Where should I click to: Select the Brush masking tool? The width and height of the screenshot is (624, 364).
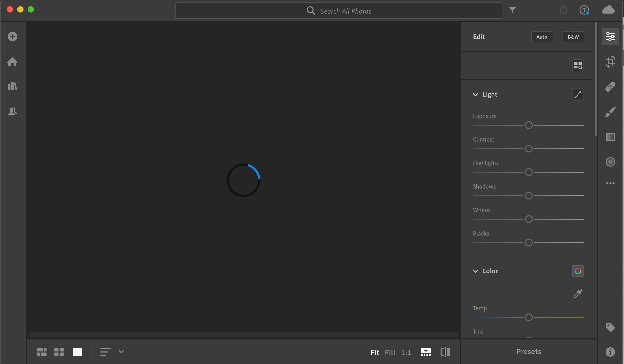pyautogui.click(x=610, y=112)
